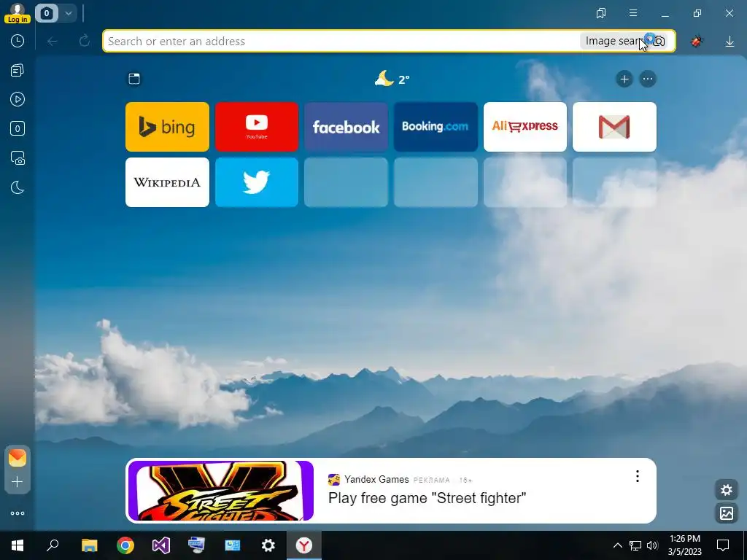
Task: Click the Log in profile avatar
Action: (18, 13)
